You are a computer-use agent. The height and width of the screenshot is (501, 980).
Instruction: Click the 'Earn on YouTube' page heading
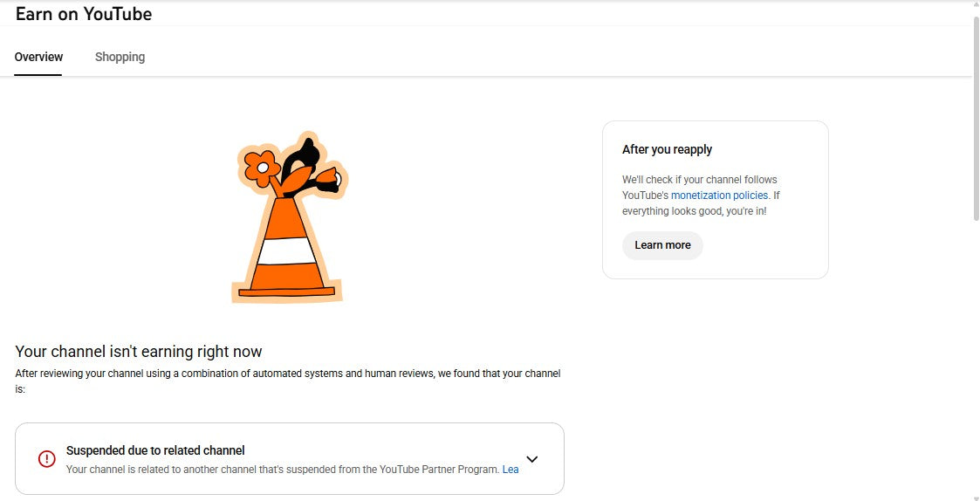(84, 14)
